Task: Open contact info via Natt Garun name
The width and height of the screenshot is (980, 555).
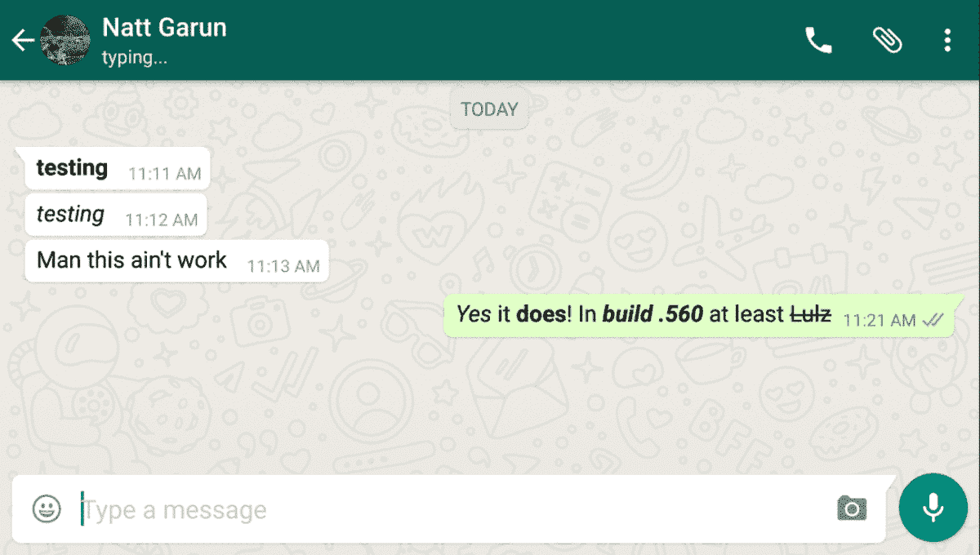Action: [x=164, y=27]
